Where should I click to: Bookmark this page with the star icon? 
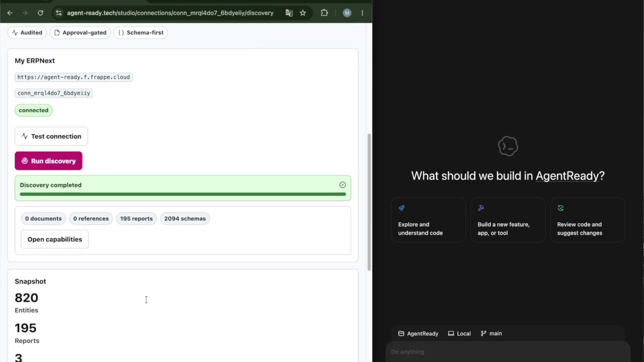click(303, 13)
